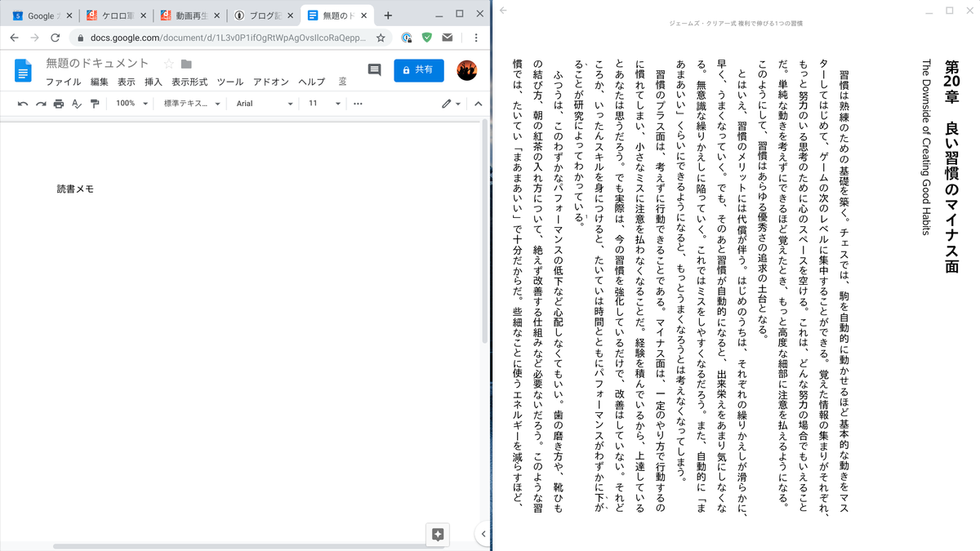Reload the page in Chrome
The height and width of the screenshot is (551, 980).
click(55, 38)
